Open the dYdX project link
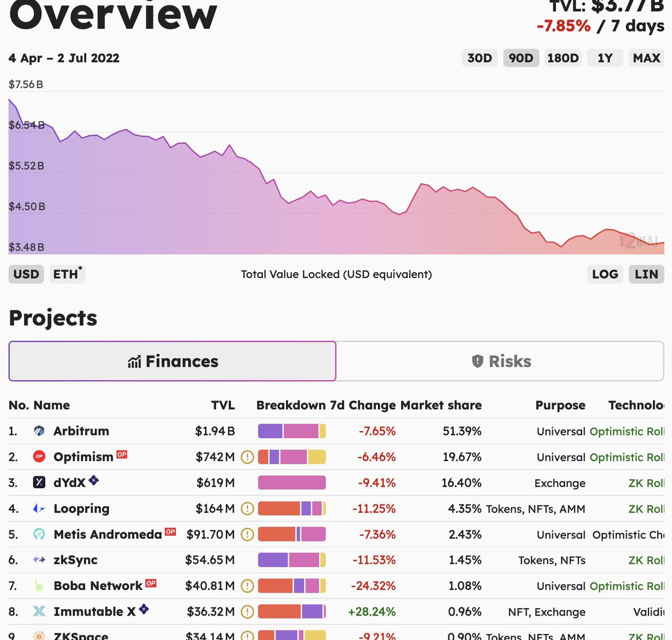This screenshot has width=672, height=640. tap(69, 483)
